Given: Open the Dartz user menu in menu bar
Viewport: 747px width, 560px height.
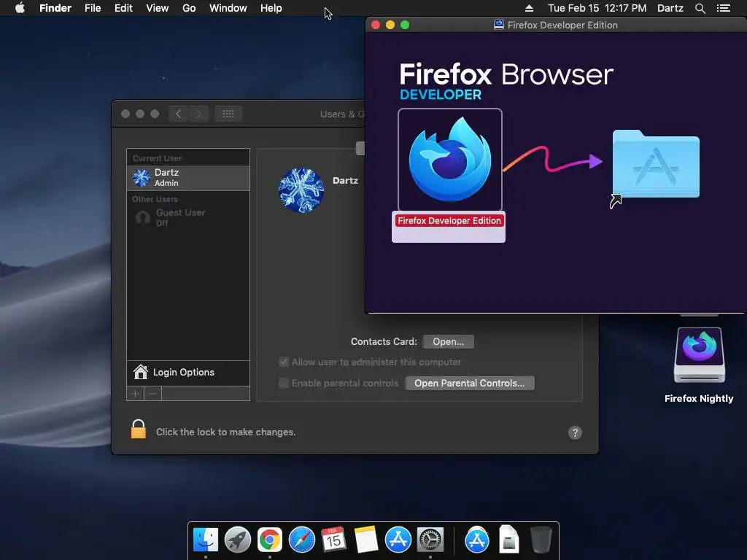Looking at the screenshot, I should 670,8.
